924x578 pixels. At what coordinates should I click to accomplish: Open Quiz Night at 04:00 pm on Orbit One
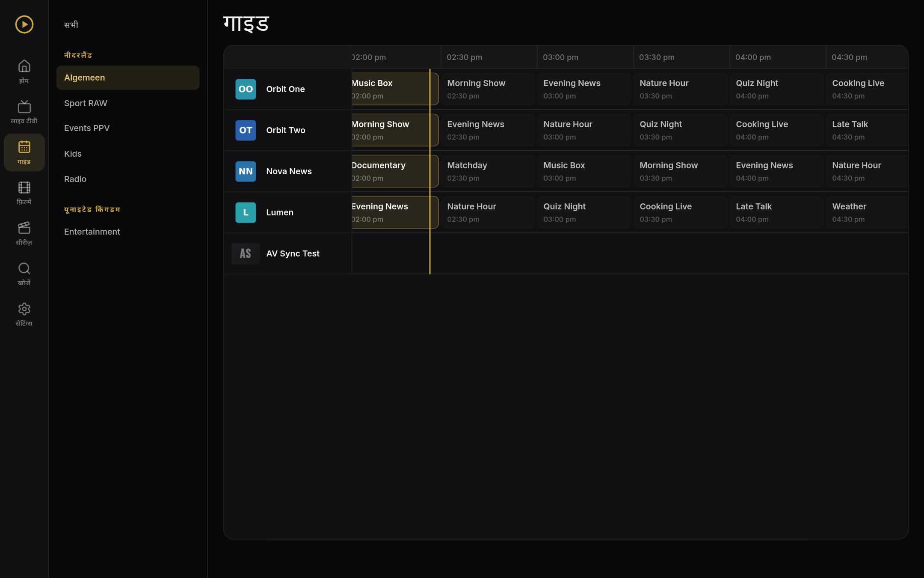[777, 89]
